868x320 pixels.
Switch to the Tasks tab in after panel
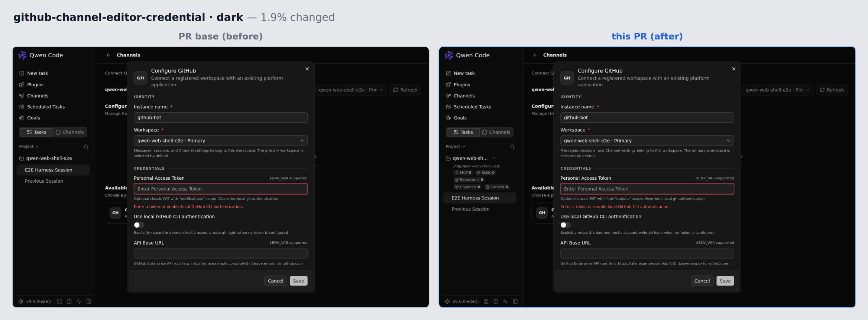tap(463, 132)
